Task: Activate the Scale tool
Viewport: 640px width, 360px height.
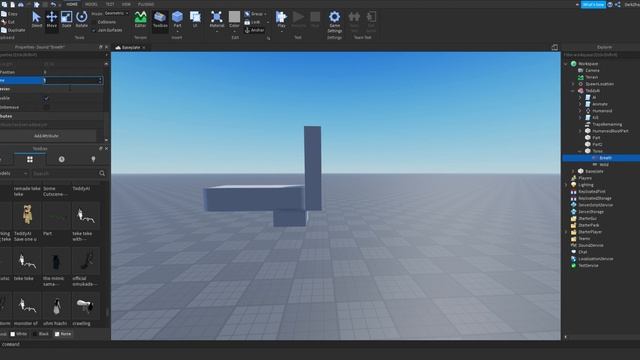Action: coord(67,19)
